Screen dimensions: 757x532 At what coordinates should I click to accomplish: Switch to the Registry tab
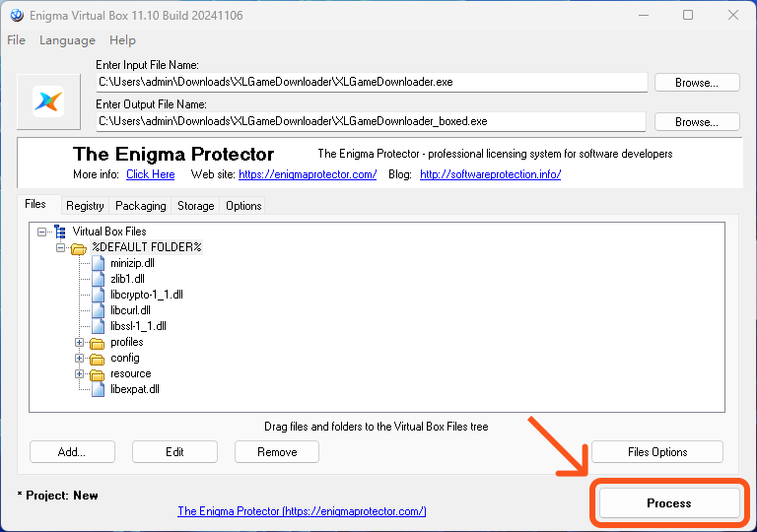[x=85, y=206]
